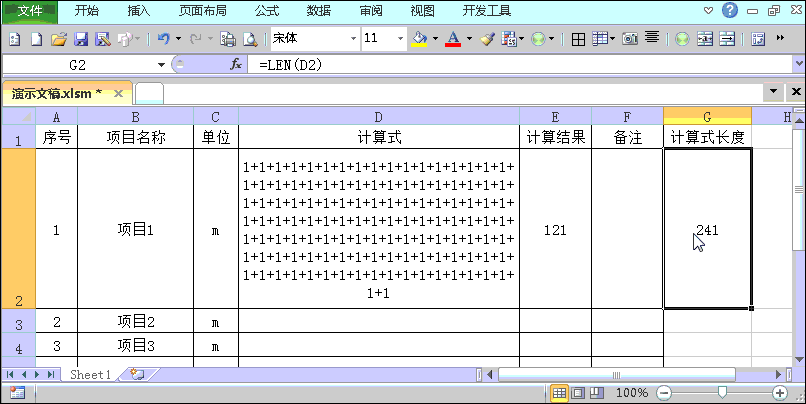Close the 演示文稿.xlsm workbook tab
This screenshot has height=404, width=806.
click(118, 94)
